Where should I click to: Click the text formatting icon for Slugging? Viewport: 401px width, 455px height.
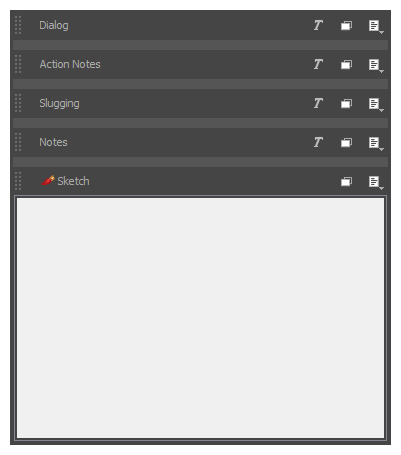click(x=318, y=103)
